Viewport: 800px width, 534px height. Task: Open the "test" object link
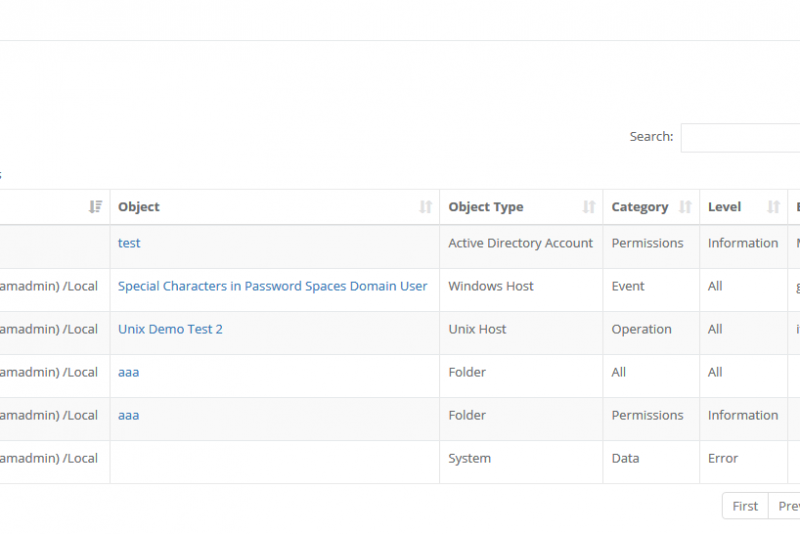tap(129, 243)
